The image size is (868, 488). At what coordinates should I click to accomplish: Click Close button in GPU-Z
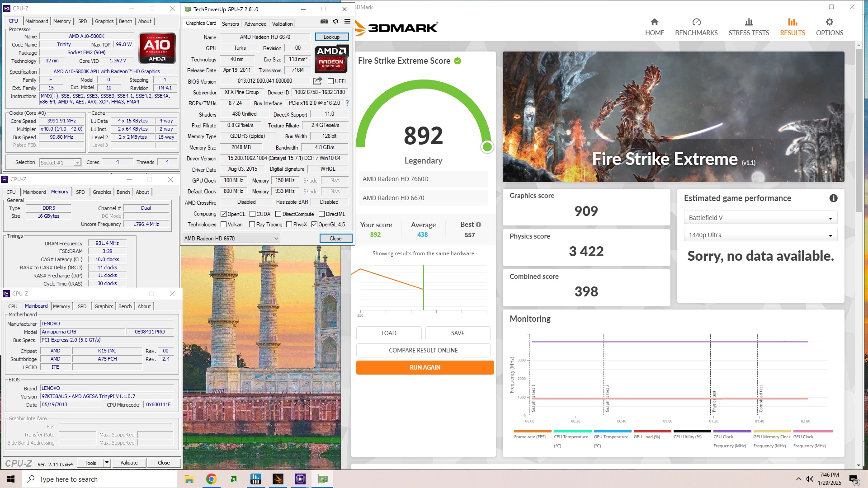pyautogui.click(x=335, y=239)
